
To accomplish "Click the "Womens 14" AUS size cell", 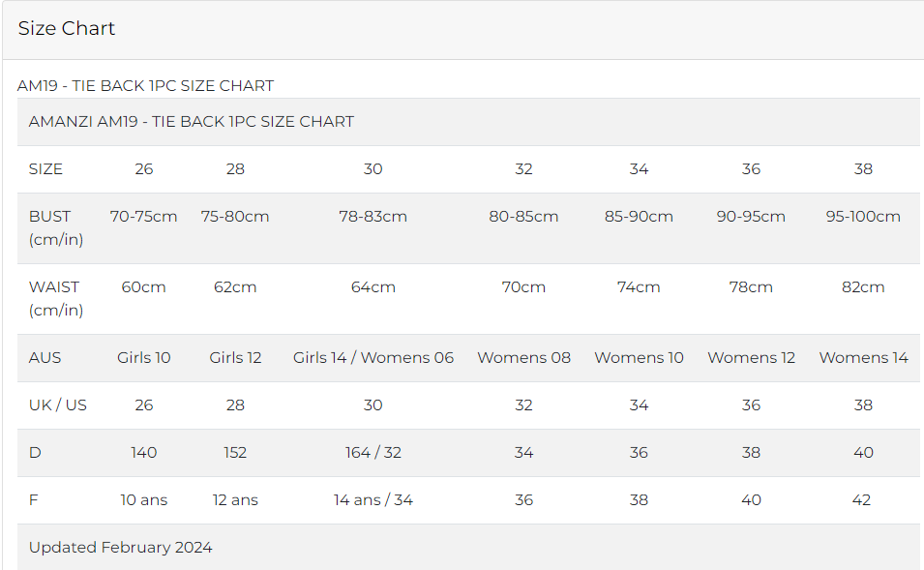I will 863,358.
